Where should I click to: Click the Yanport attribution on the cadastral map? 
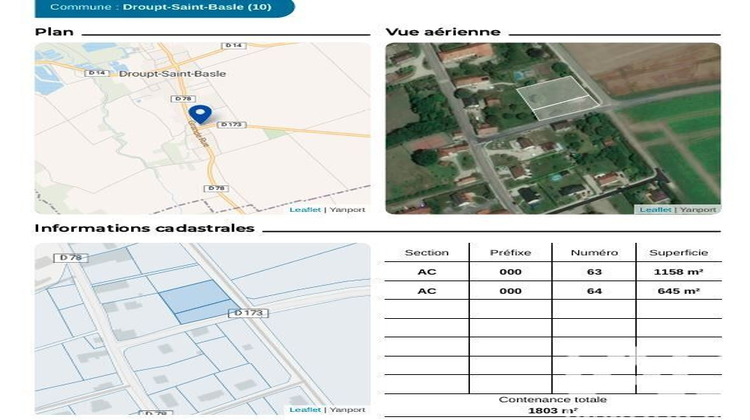pyautogui.click(x=347, y=409)
